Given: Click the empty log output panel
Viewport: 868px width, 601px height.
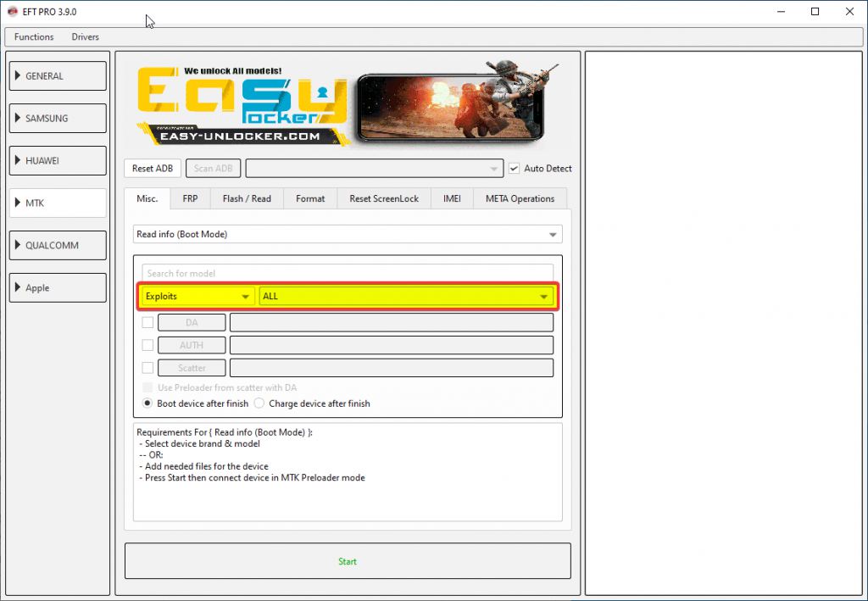Looking at the screenshot, I should tap(724, 323).
